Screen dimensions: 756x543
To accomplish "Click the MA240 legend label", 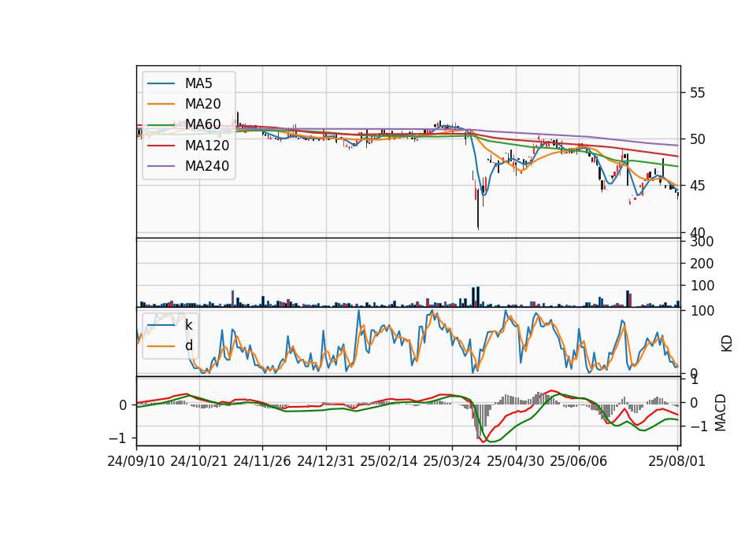I will (x=207, y=166).
